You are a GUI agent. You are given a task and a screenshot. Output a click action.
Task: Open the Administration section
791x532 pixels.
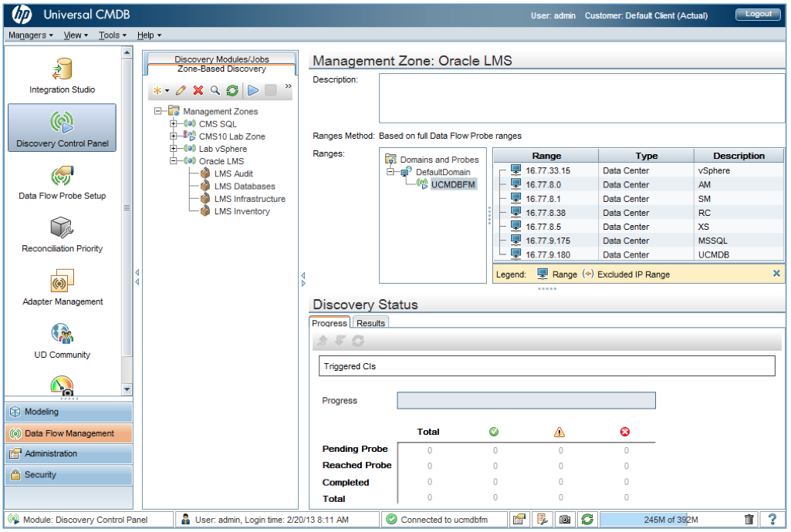coord(69,454)
